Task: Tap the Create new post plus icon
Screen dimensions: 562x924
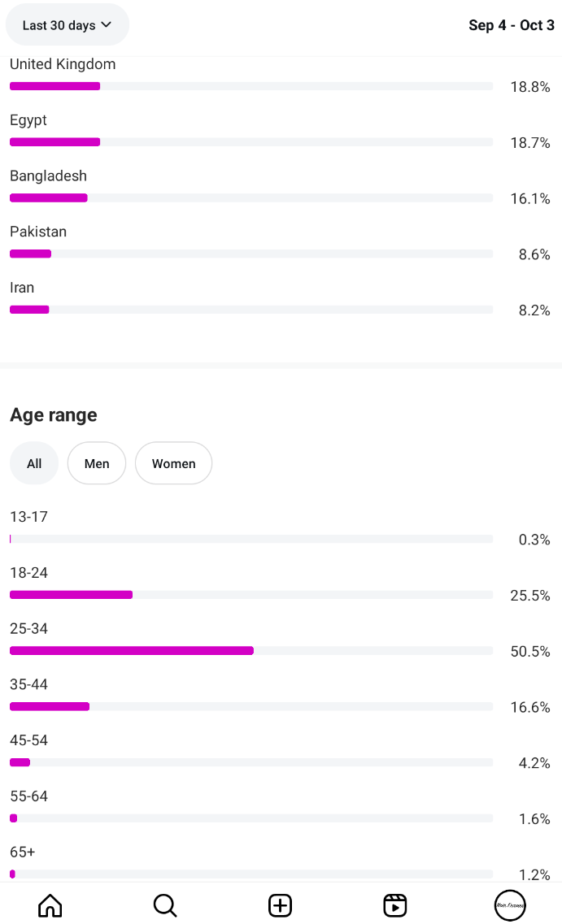Action: (x=280, y=905)
